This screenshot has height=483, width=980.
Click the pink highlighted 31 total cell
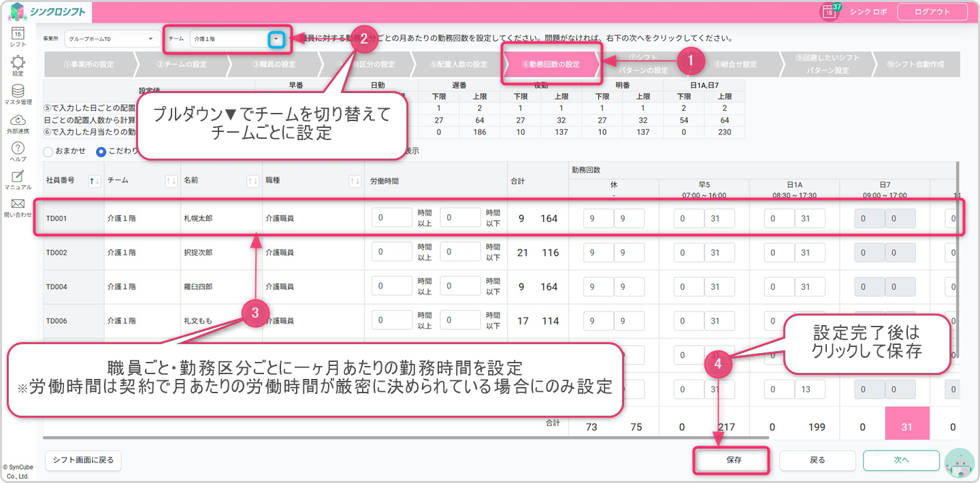(x=906, y=427)
